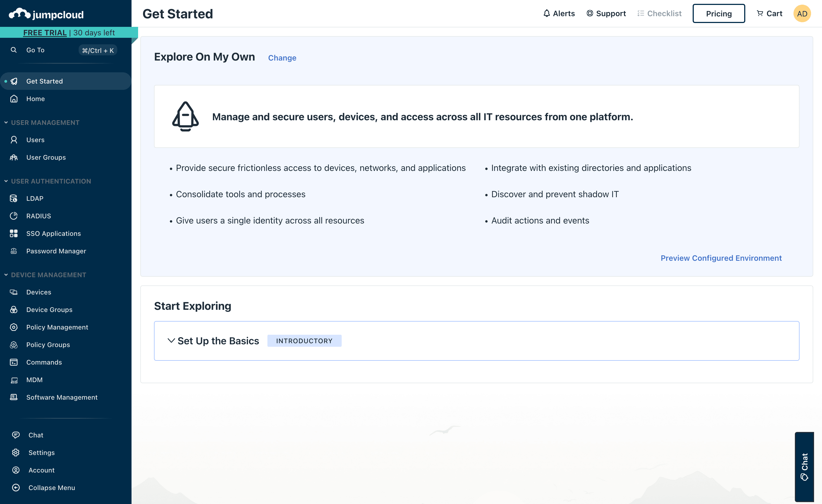The image size is (822, 504).
Task: Open the Go To search field
Action: click(x=35, y=50)
